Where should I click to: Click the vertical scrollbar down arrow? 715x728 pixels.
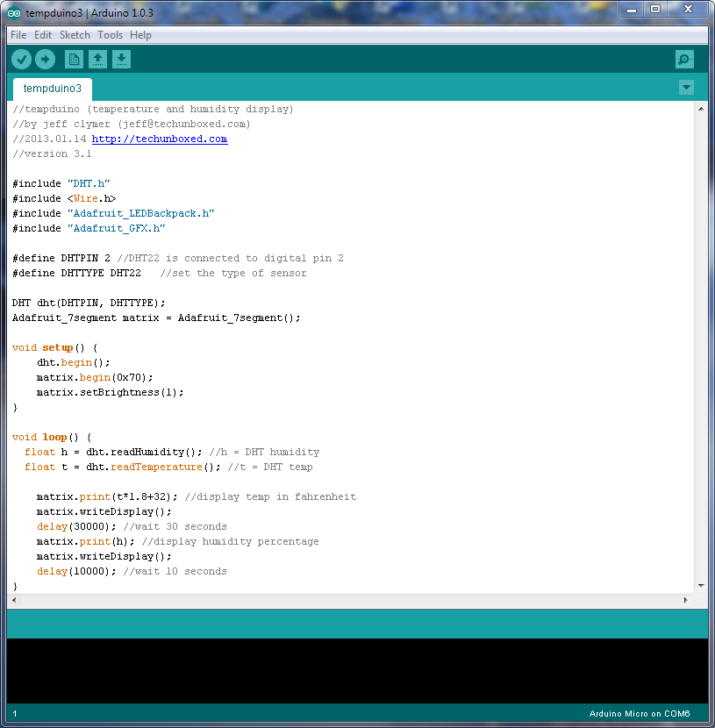(x=701, y=585)
